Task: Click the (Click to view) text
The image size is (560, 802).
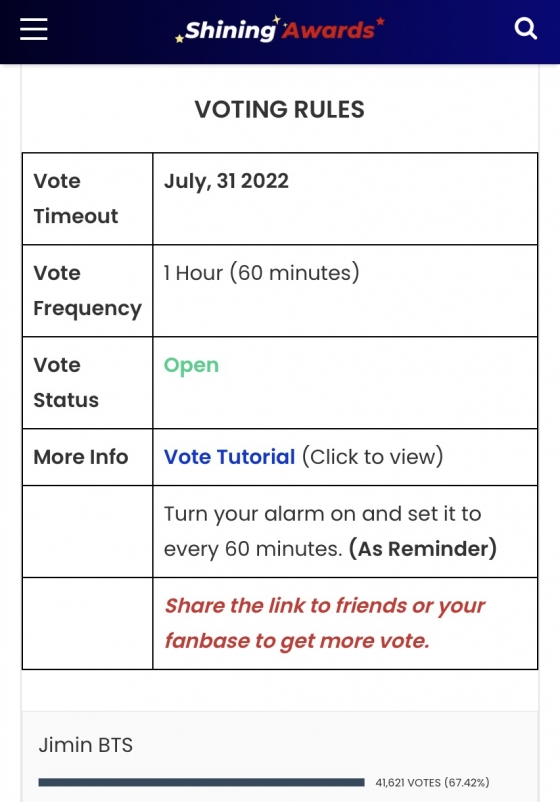Action: (372, 457)
